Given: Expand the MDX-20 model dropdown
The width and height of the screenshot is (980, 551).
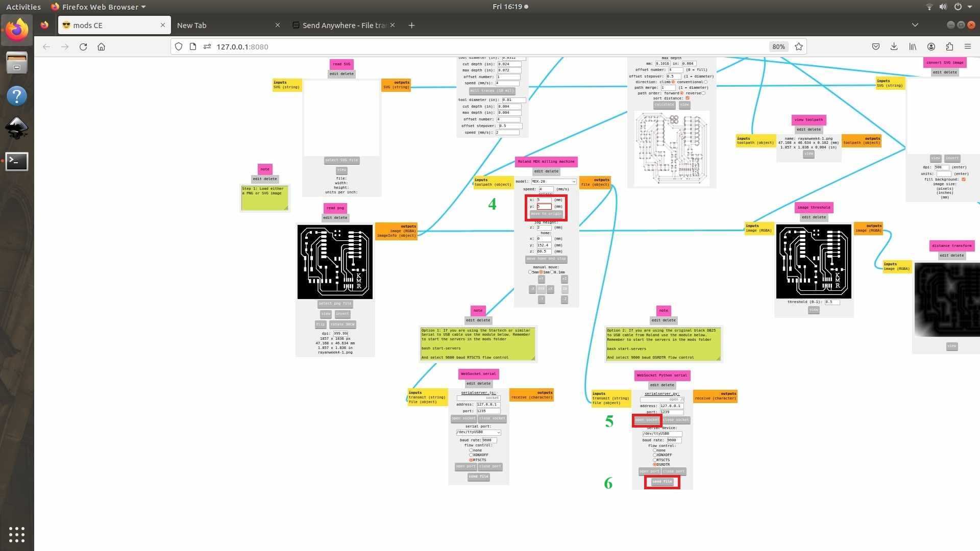Looking at the screenshot, I should tap(553, 182).
